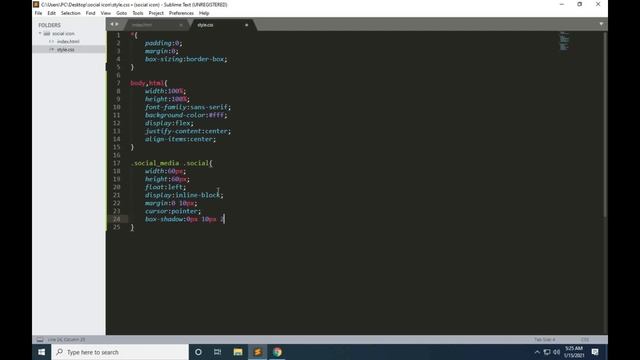640x360 pixels.
Task: Open index.html in the sidebar
Action: tap(68, 41)
